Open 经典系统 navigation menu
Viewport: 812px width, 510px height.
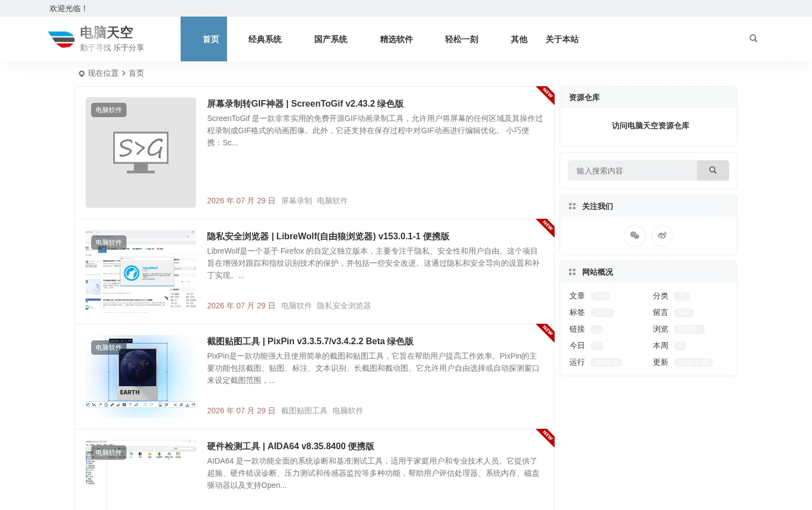[265, 39]
